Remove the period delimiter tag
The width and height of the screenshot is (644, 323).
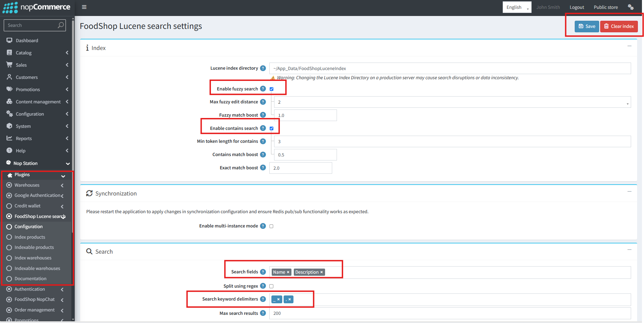click(x=289, y=300)
